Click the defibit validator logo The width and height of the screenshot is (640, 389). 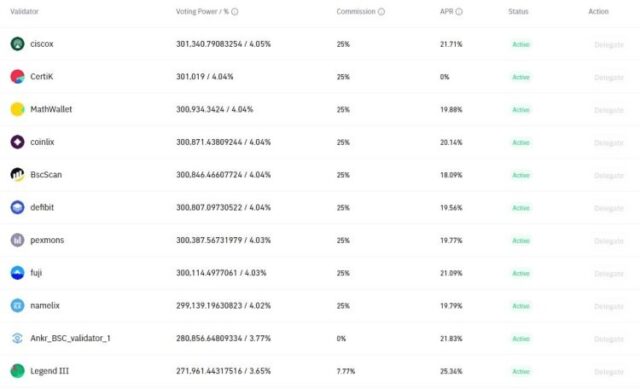(x=17, y=207)
